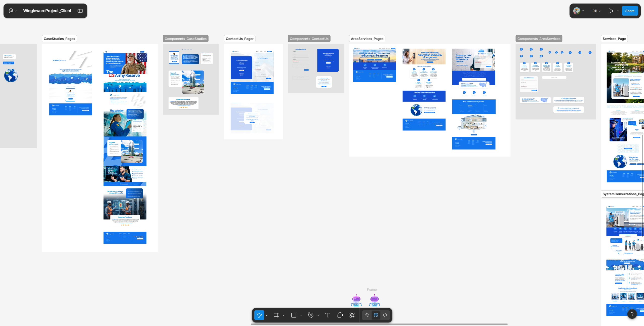Click the Share button
The height and width of the screenshot is (326, 644).
(630, 11)
